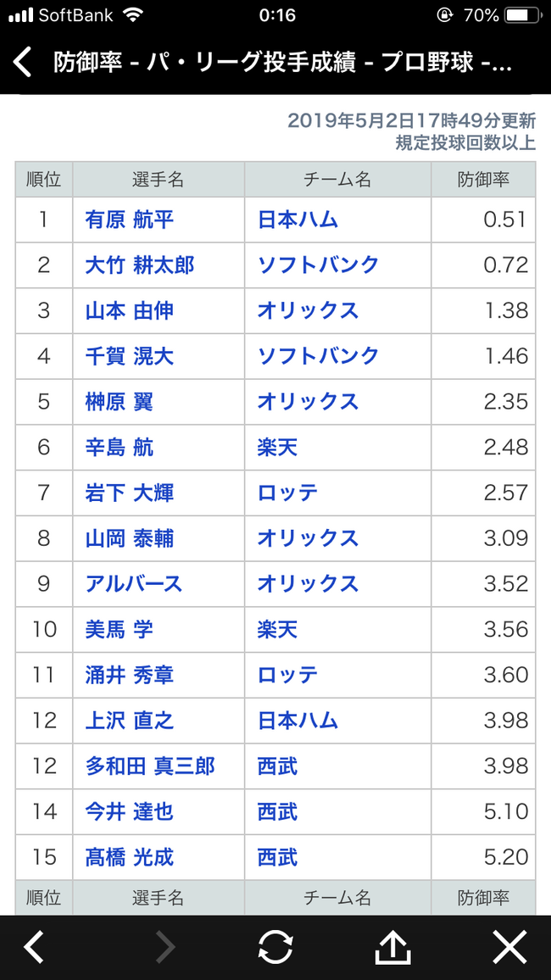
Task: Open player page for 有原 航平
Action: pyautogui.click(x=130, y=220)
